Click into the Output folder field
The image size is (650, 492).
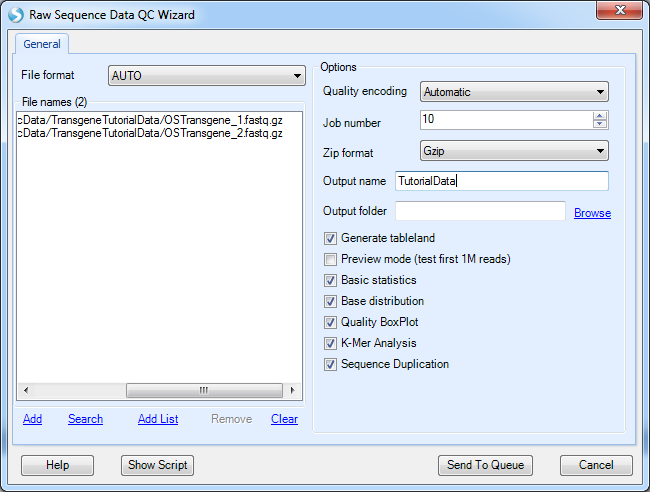480,211
